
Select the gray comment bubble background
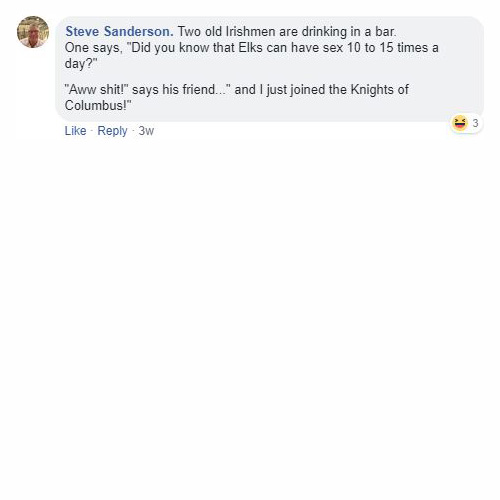tap(269, 69)
